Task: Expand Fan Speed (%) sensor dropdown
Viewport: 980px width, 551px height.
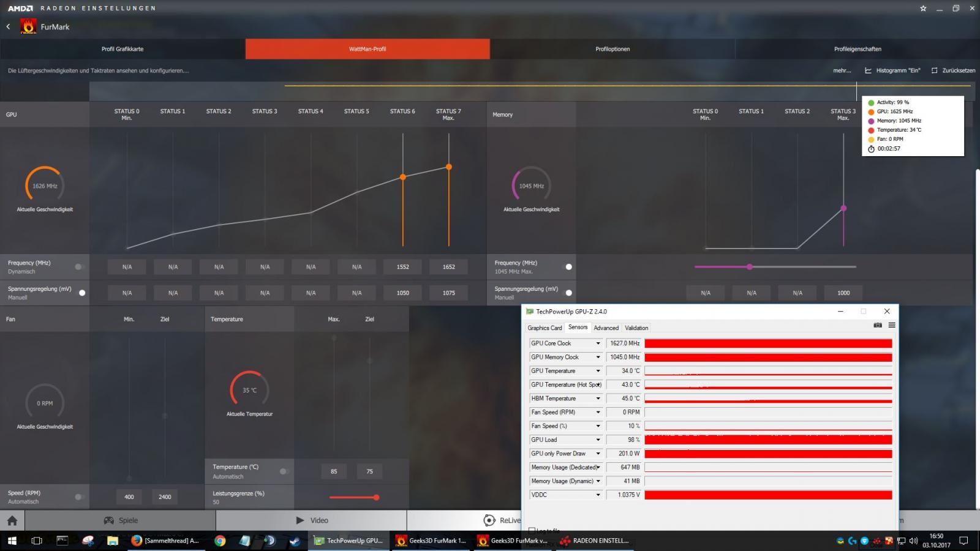Action: tap(598, 426)
